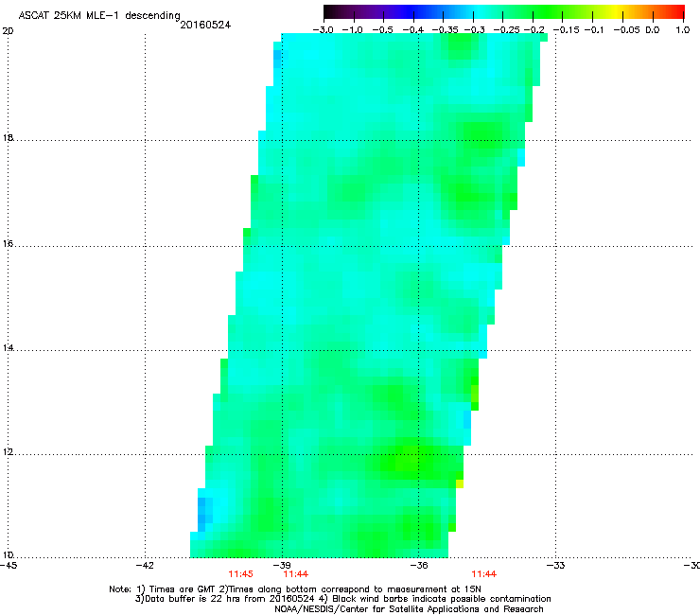Click the color bar label "-0.15"

point(566,30)
